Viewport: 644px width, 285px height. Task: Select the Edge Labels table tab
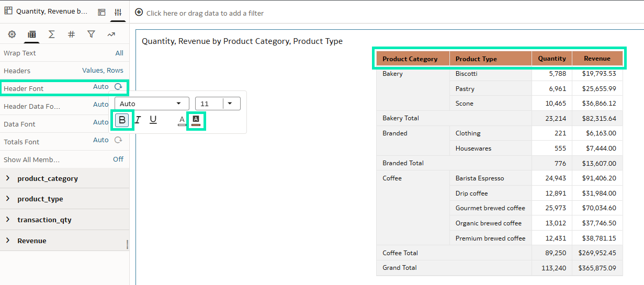coord(31,35)
